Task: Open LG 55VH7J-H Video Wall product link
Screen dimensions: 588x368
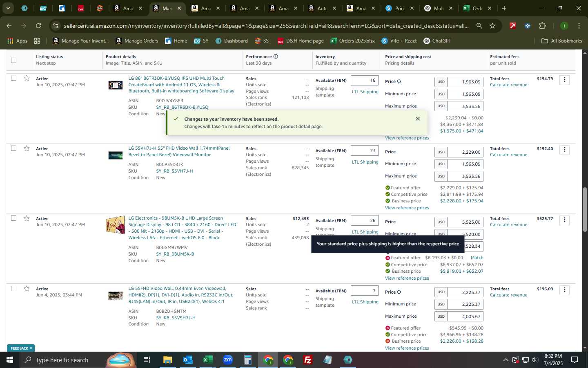Action: 179,151
